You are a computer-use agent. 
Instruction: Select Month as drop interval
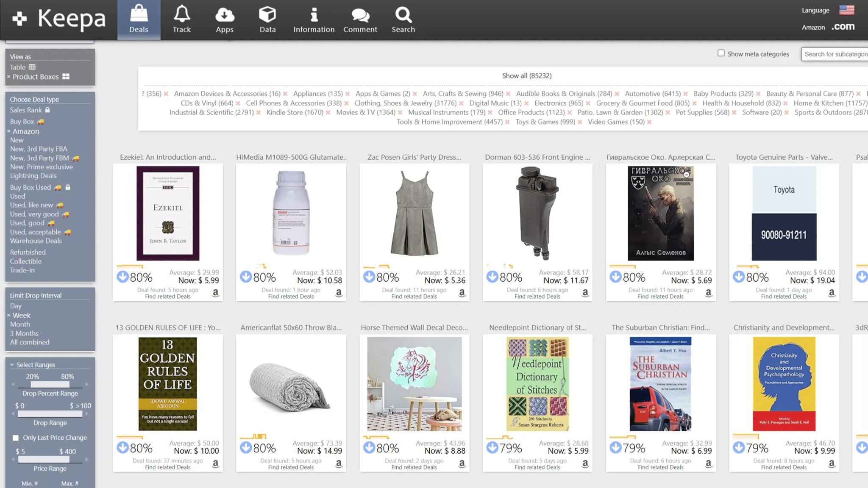click(20, 324)
